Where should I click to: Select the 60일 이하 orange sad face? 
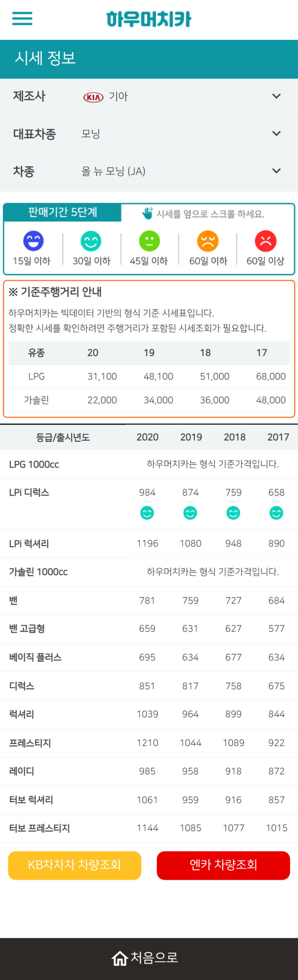click(208, 241)
